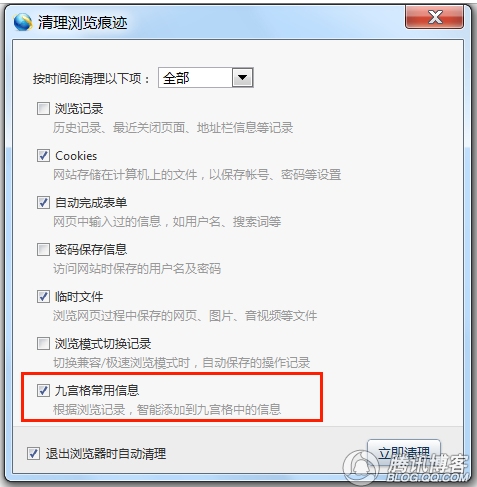This screenshot has width=477, height=487.
Task: Check the 密码保存信息 checkbox
Action: point(43,249)
